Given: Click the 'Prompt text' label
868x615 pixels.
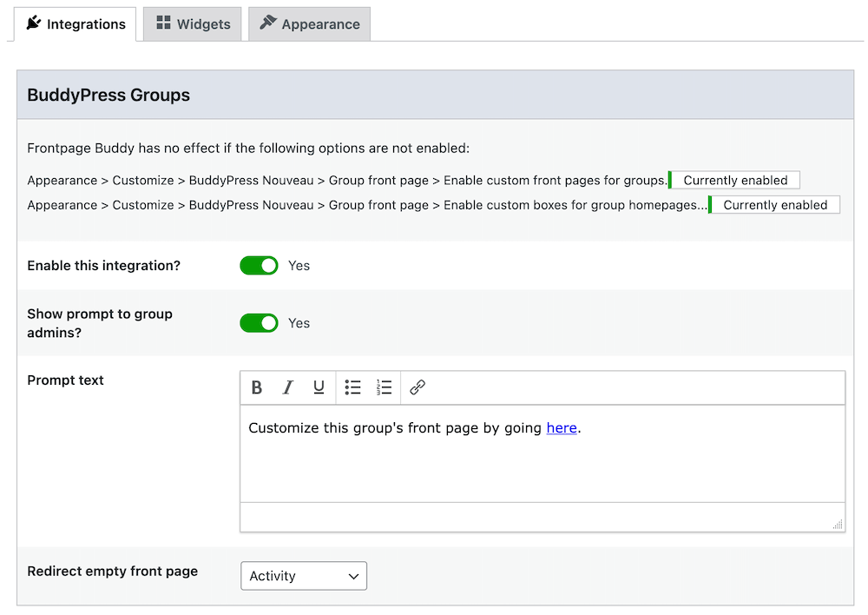Looking at the screenshot, I should tap(65, 380).
